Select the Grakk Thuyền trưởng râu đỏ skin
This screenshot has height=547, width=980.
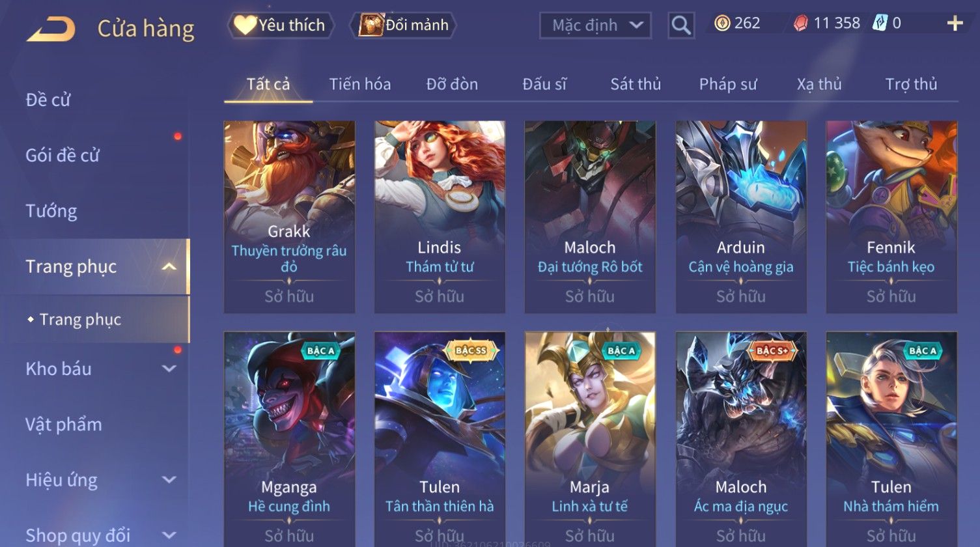coord(289,217)
